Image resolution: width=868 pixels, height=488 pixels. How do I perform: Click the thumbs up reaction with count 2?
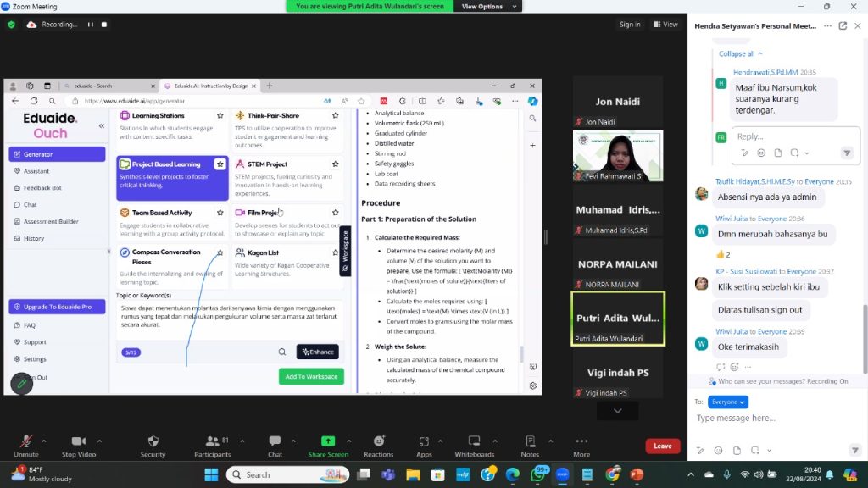pyautogui.click(x=722, y=254)
